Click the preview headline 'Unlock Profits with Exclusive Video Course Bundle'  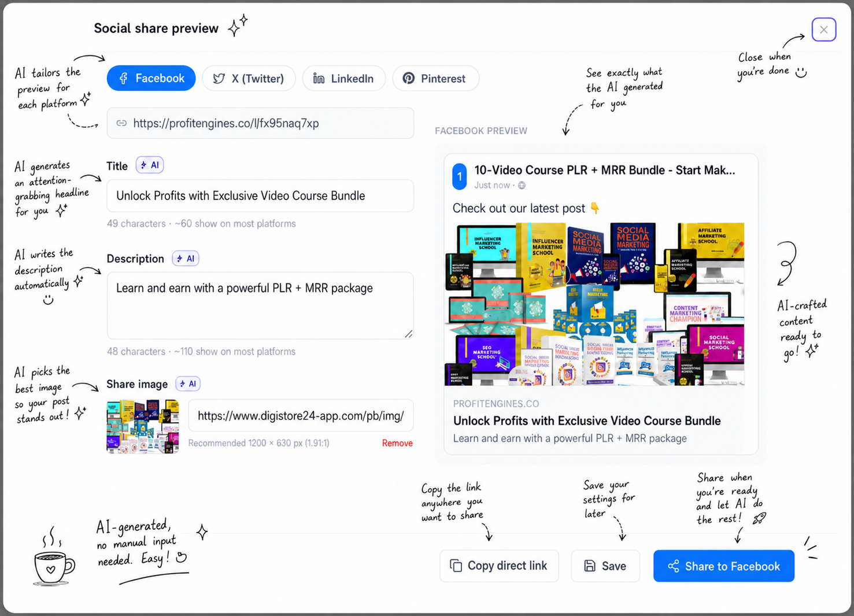pyautogui.click(x=587, y=420)
